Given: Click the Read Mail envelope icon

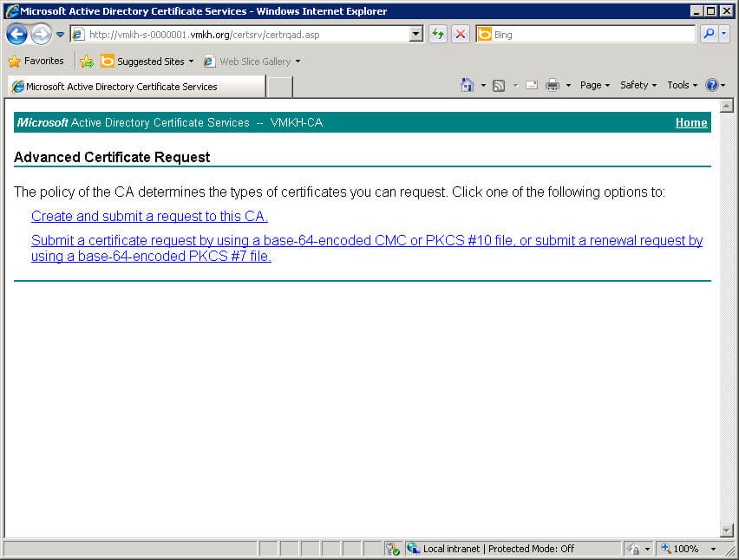Looking at the screenshot, I should pos(532,85).
